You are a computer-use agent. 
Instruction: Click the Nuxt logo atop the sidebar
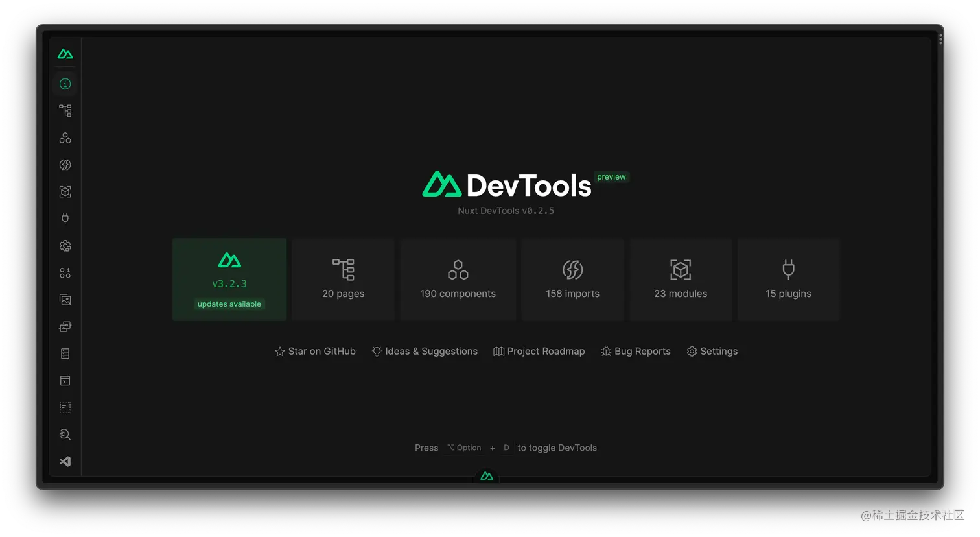click(x=65, y=54)
